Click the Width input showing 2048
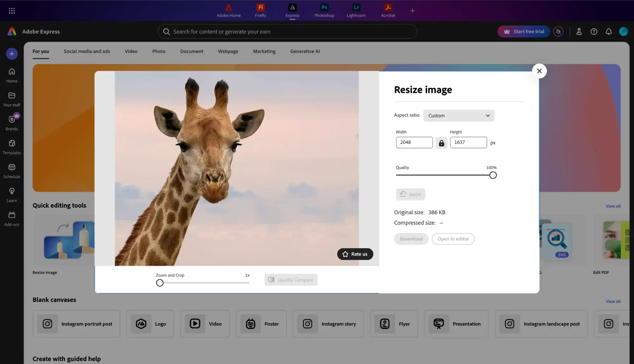 (x=414, y=142)
